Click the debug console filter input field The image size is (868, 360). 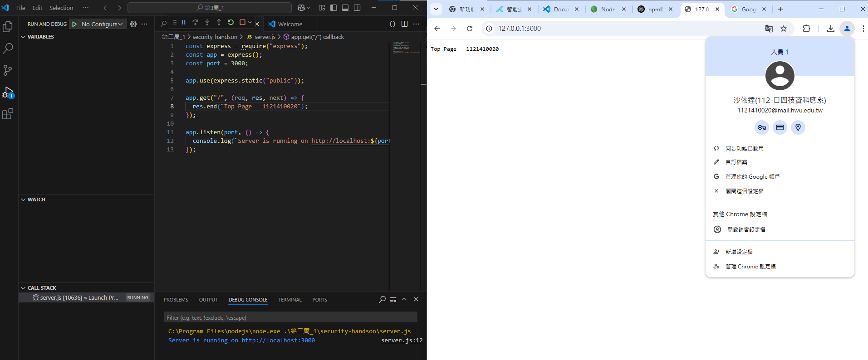click(x=290, y=317)
